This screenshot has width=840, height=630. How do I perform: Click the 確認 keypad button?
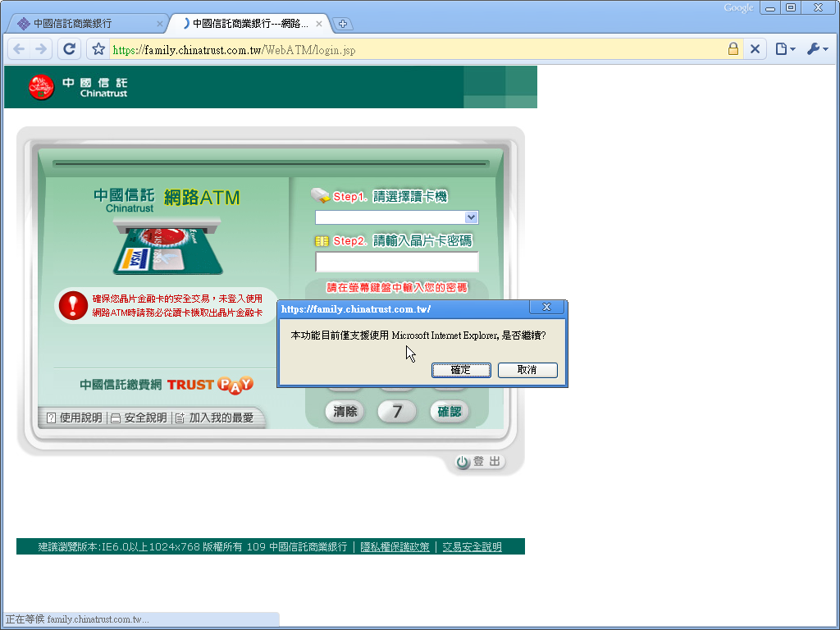click(x=449, y=412)
